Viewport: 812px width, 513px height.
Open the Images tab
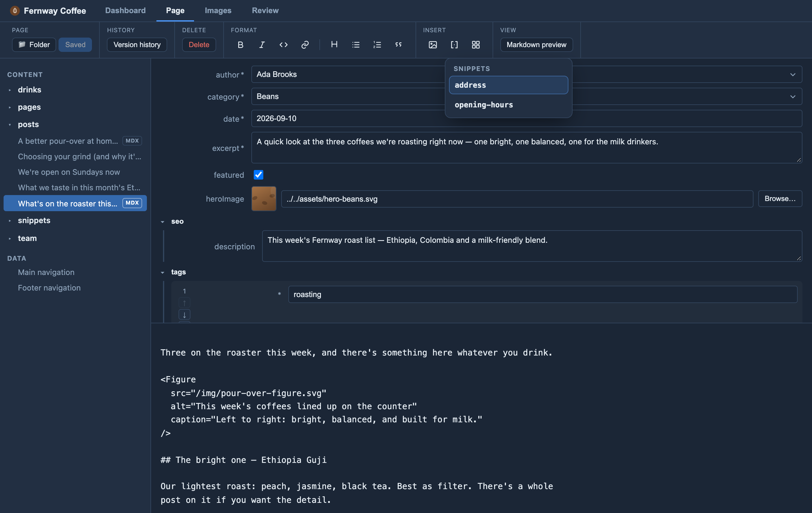[x=218, y=10]
